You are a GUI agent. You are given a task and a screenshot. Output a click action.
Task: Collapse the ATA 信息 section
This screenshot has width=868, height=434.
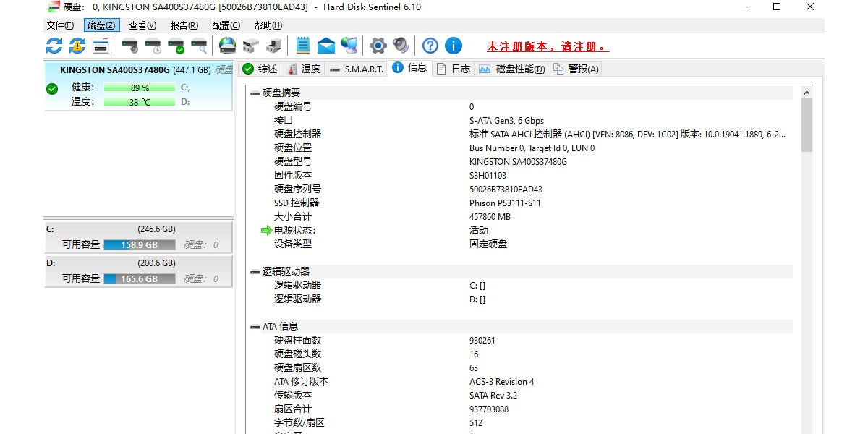[255, 327]
